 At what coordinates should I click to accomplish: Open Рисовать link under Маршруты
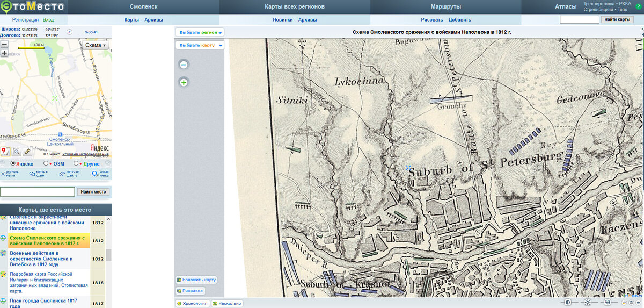click(x=432, y=19)
